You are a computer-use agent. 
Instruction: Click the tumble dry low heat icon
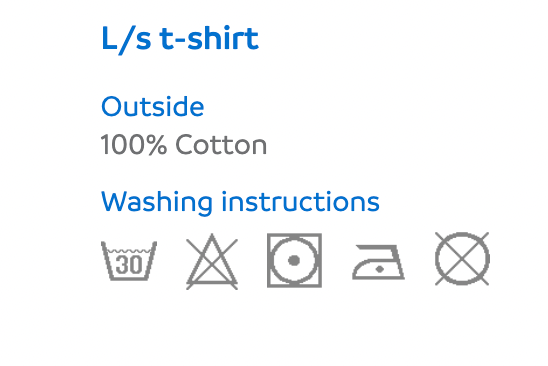(294, 260)
